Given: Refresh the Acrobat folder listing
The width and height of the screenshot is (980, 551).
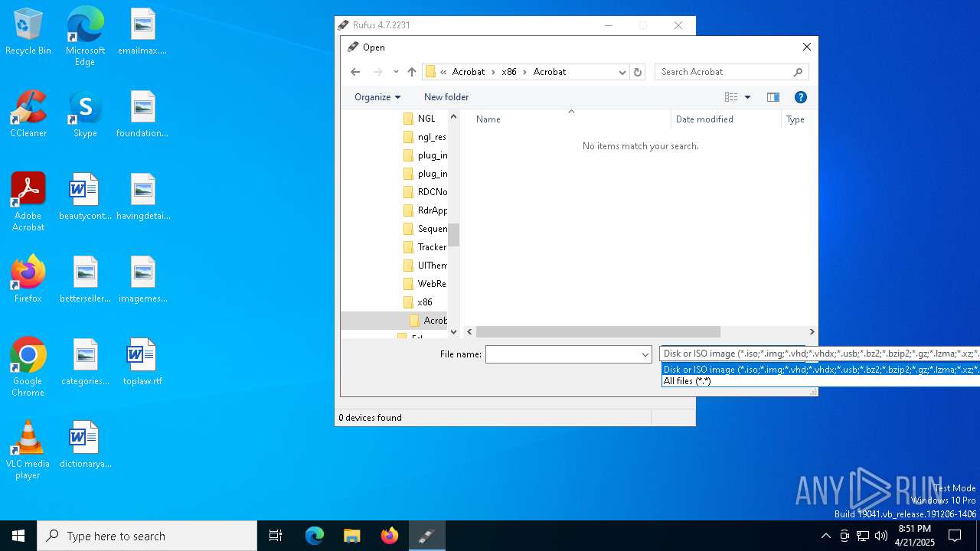Looking at the screenshot, I should [x=638, y=72].
